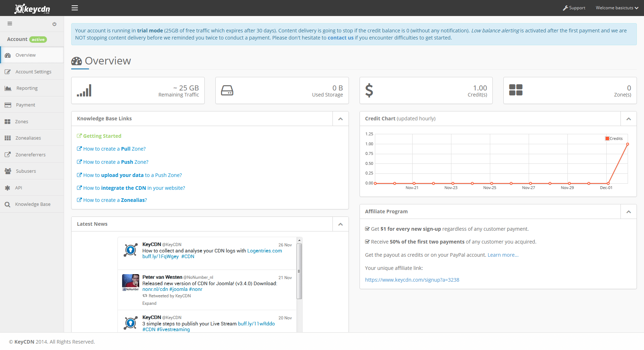Collapse the Credit Chart panel

click(x=629, y=119)
